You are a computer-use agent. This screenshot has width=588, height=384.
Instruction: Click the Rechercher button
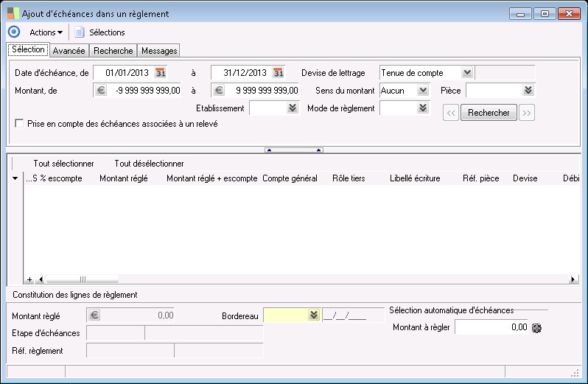click(x=489, y=113)
